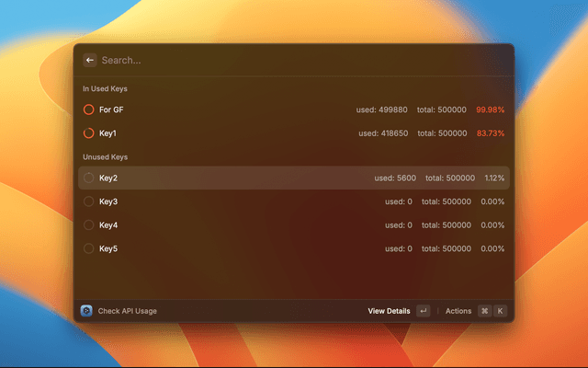Viewport: 588px width, 368px height.
Task: Focus the Search input field
Action: click(294, 60)
